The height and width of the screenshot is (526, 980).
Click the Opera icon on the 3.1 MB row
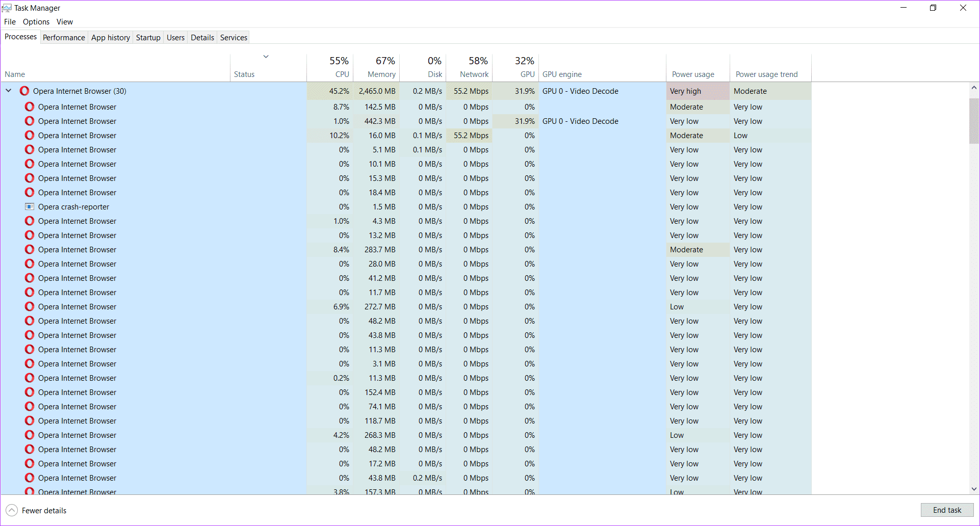(30, 363)
